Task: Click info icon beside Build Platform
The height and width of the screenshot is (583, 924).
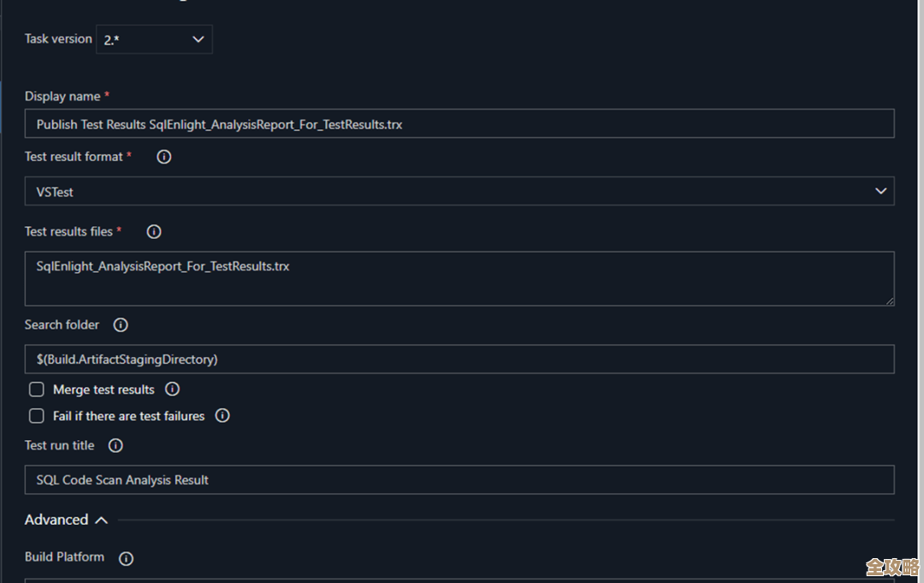Action: click(126, 558)
